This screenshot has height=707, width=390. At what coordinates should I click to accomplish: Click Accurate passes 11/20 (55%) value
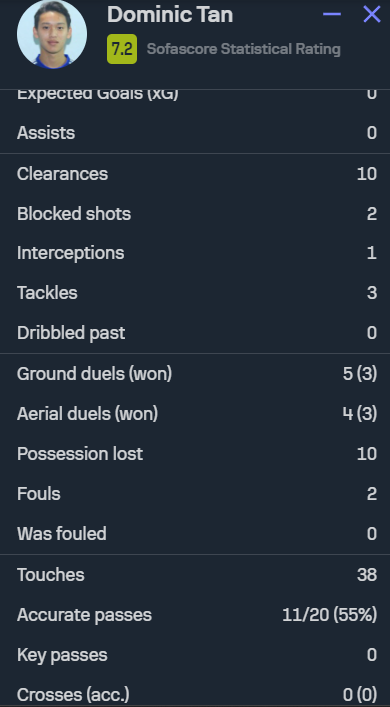(x=330, y=615)
